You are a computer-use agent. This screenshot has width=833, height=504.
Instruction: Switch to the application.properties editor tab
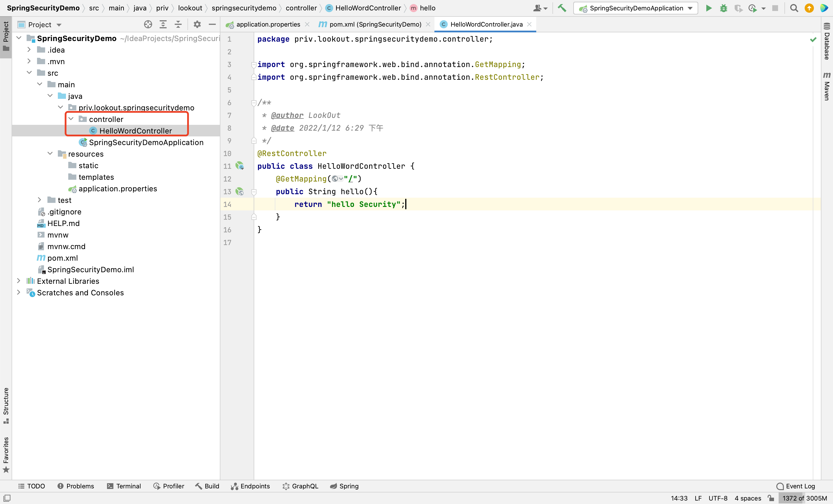(x=268, y=24)
